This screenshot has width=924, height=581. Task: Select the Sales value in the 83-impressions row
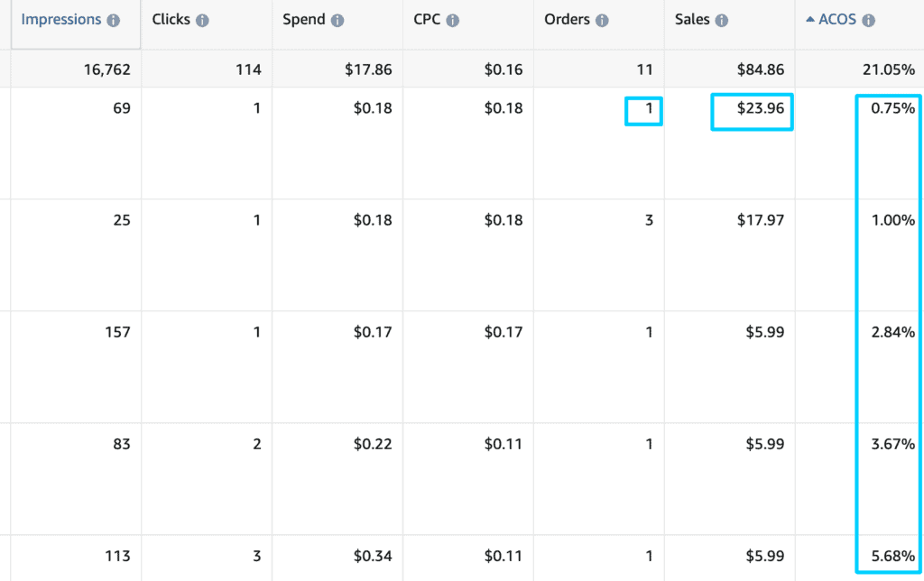pos(765,444)
